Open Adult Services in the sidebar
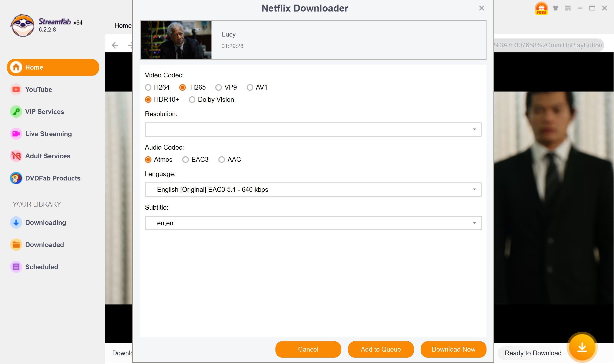614x364 pixels. click(x=48, y=156)
